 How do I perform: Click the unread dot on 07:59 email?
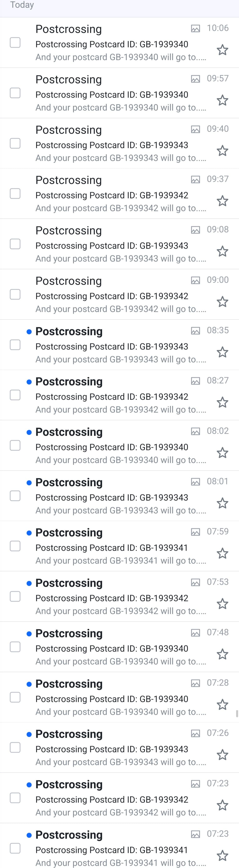coord(29,533)
